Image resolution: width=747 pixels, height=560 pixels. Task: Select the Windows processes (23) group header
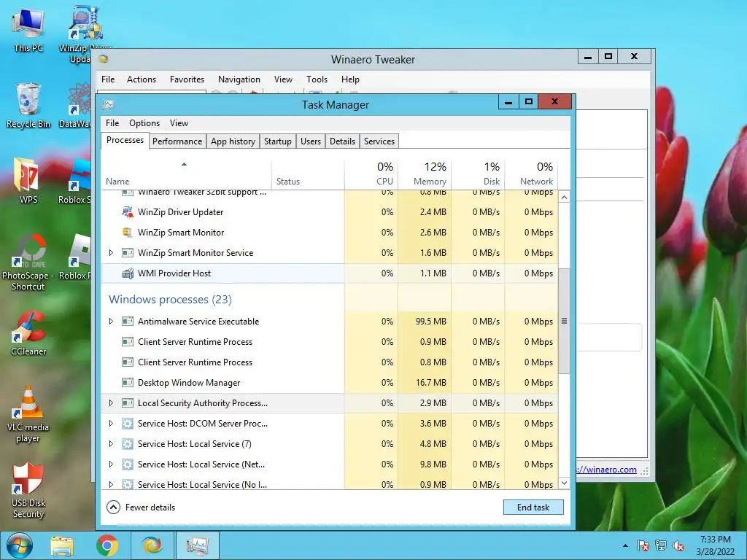tap(170, 300)
